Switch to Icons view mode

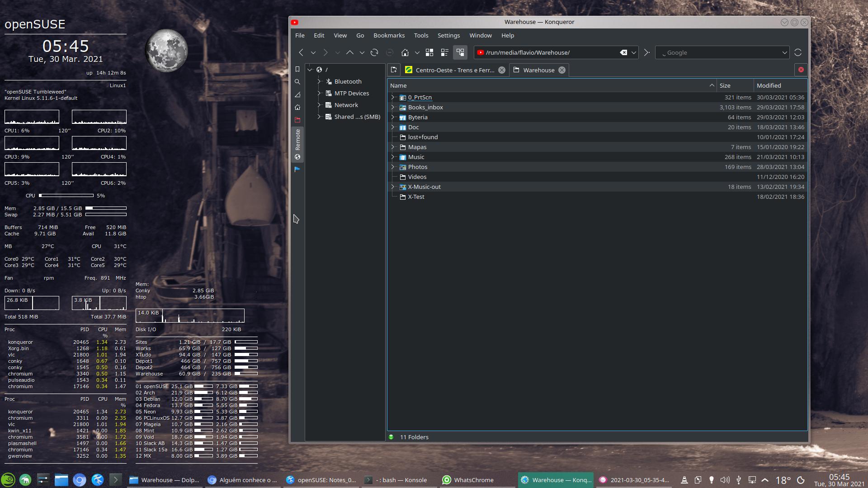point(429,52)
